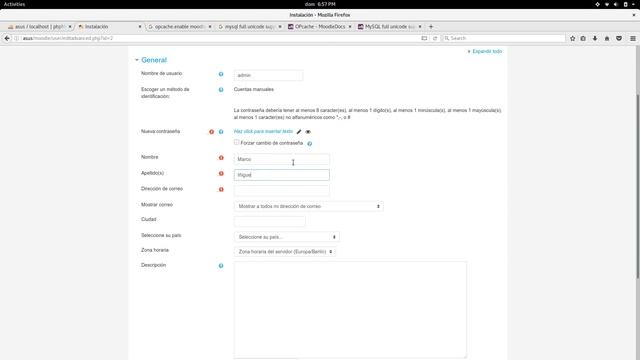Reveal password with the eye icon
The width and height of the screenshot is (640, 360).
(308, 132)
